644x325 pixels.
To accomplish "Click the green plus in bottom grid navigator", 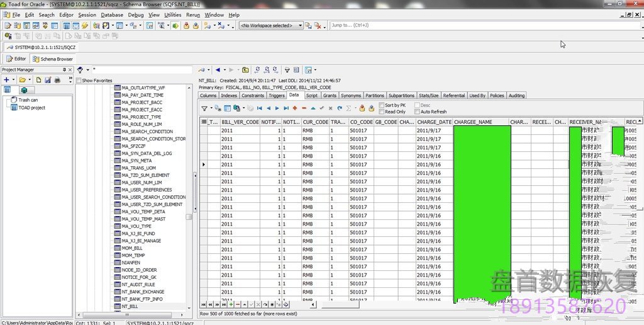I will (x=231, y=304).
